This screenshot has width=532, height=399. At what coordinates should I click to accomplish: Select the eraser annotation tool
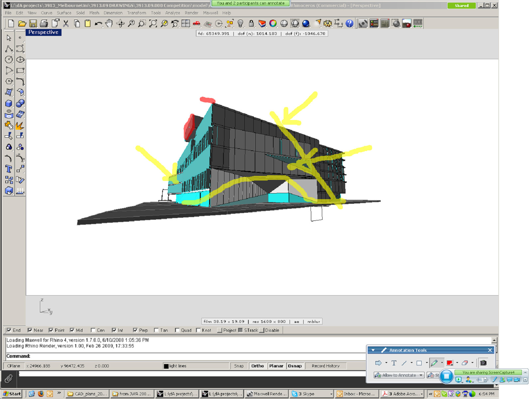[465, 363]
